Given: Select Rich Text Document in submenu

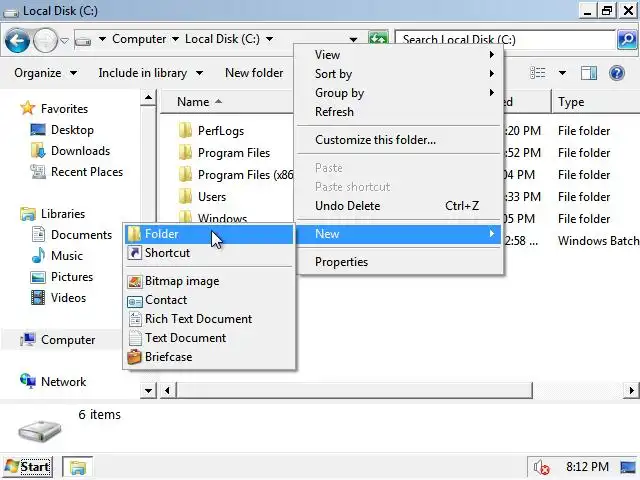Looking at the screenshot, I should coord(209,319).
